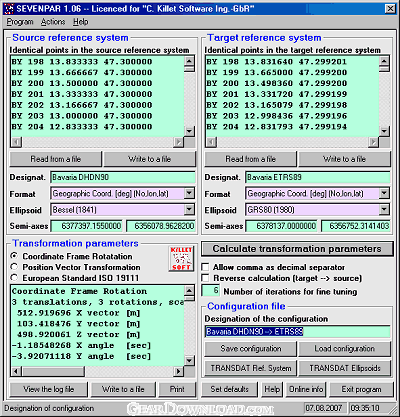The height and width of the screenshot is (417, 400).
Task: Click target Designat. field Bavaria ETRS89
Action: pyautogui.click(x=318, y=177)
